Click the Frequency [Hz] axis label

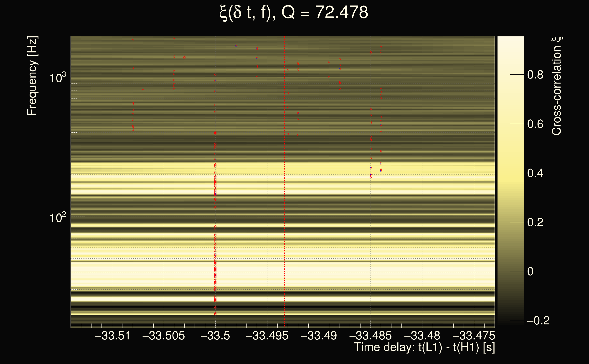[x=32, y=76]
